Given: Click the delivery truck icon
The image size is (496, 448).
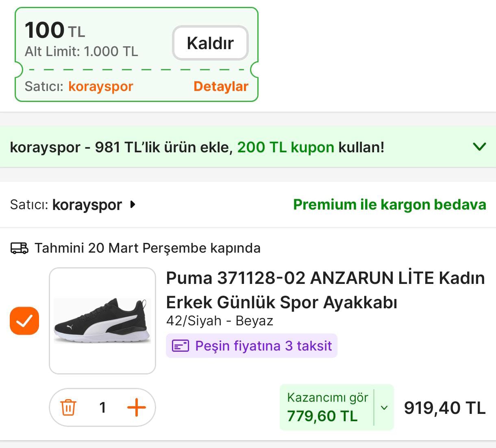Looking at the screenshot, I should [19, 248].
